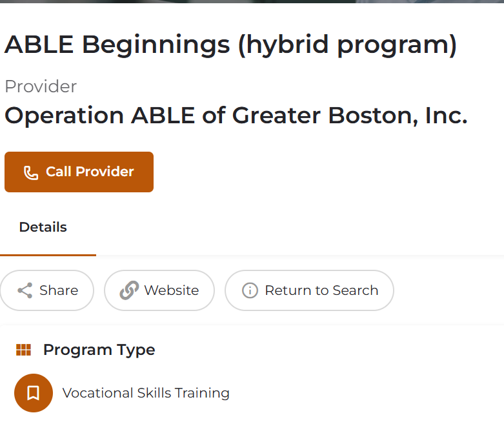Go back with Return to Search
Image resolution: width=504 pixels, height=424 pixels.
(x=309, y=290)
